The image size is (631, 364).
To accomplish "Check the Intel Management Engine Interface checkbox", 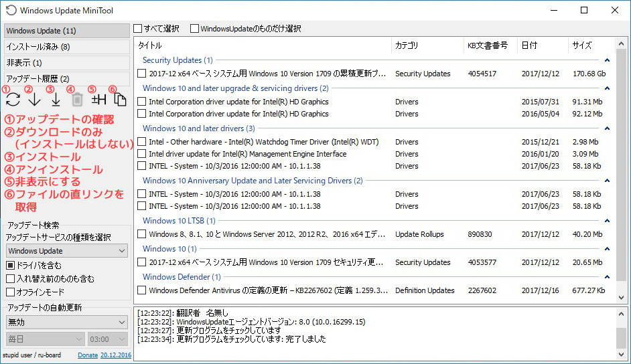I will tap(141, 154).
